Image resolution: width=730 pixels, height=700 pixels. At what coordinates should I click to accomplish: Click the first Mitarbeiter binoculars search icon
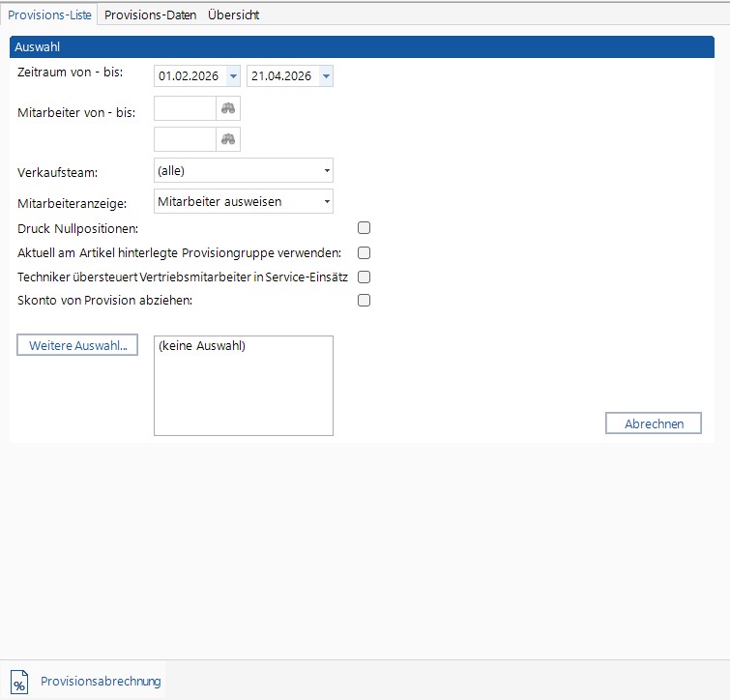[228, 108]
